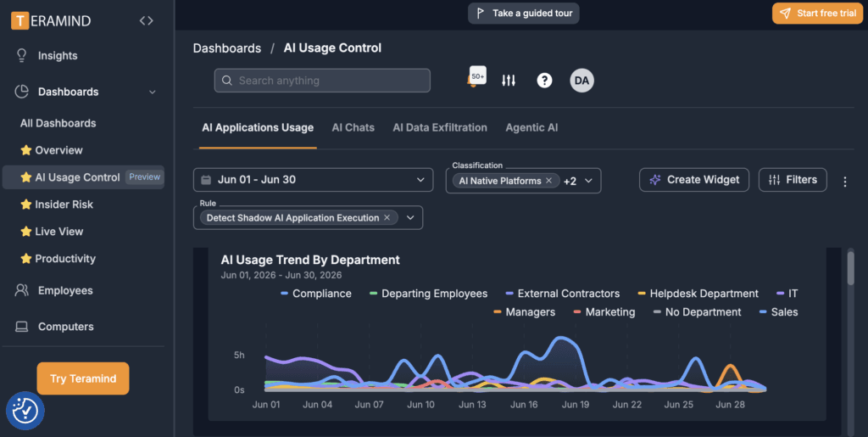Click the Create Widget button

[694, 180]
